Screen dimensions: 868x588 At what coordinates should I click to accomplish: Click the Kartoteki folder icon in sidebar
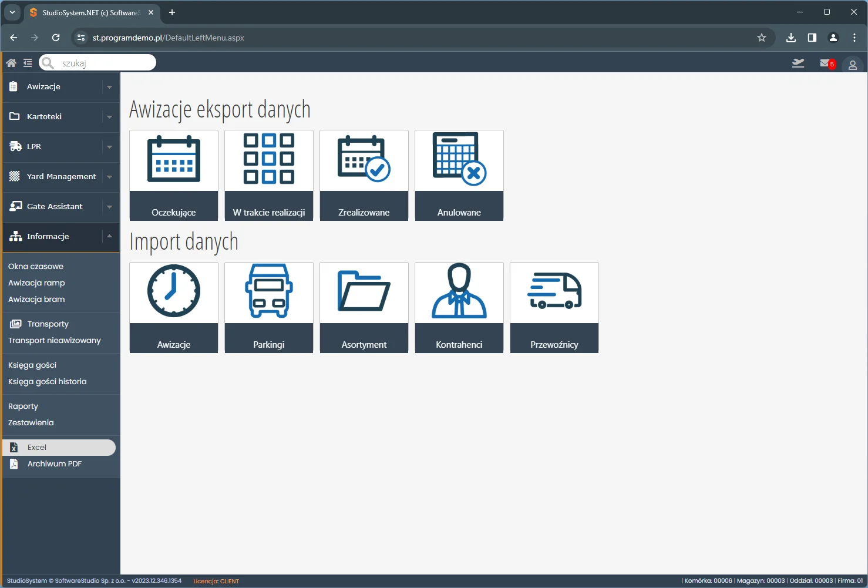[x=15, y=116]
